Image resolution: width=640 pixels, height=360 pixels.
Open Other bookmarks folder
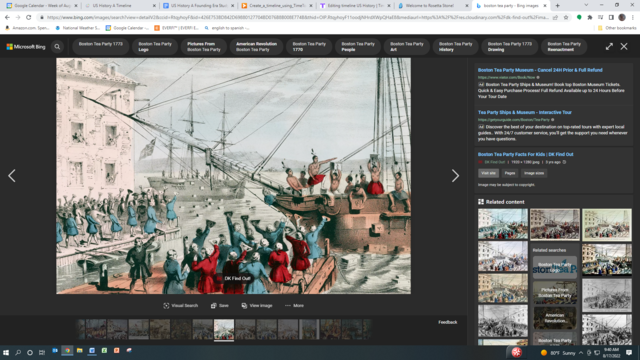pos(617,28)
